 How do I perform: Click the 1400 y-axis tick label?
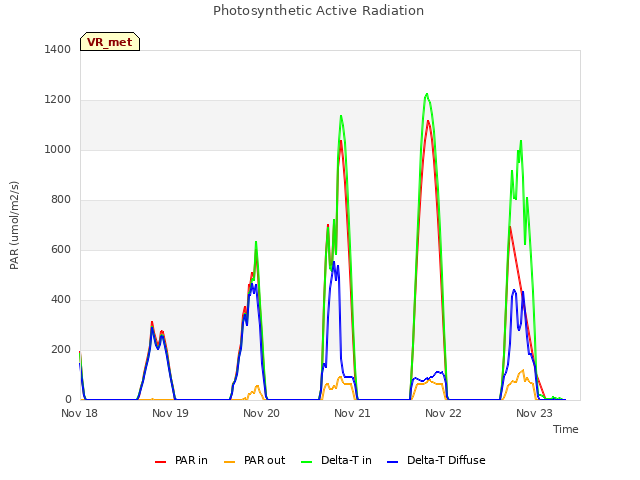[58, 49]
